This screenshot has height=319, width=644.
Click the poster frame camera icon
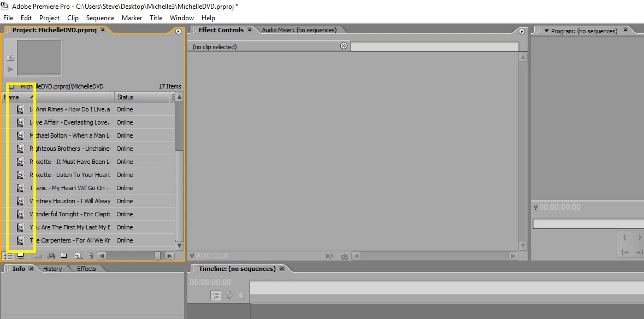coord(10,58)
